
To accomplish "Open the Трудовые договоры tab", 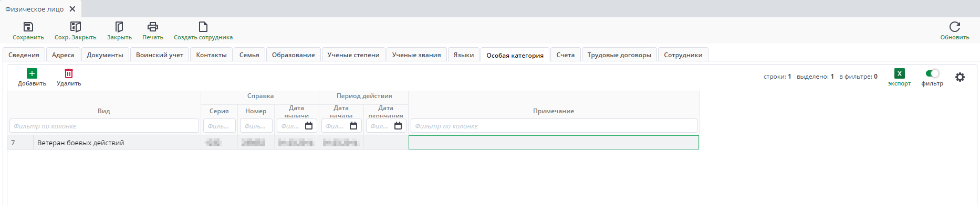I will click(619, 55).
